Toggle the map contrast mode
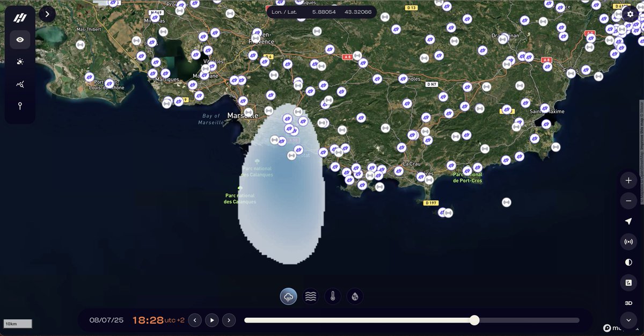The height and width of the screenshot is (336, 644). coord(628,262)
